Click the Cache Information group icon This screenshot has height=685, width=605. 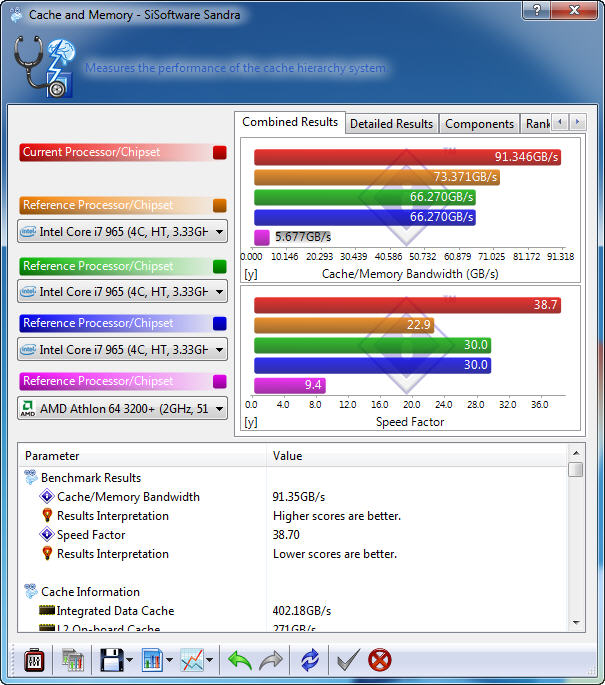31,591
